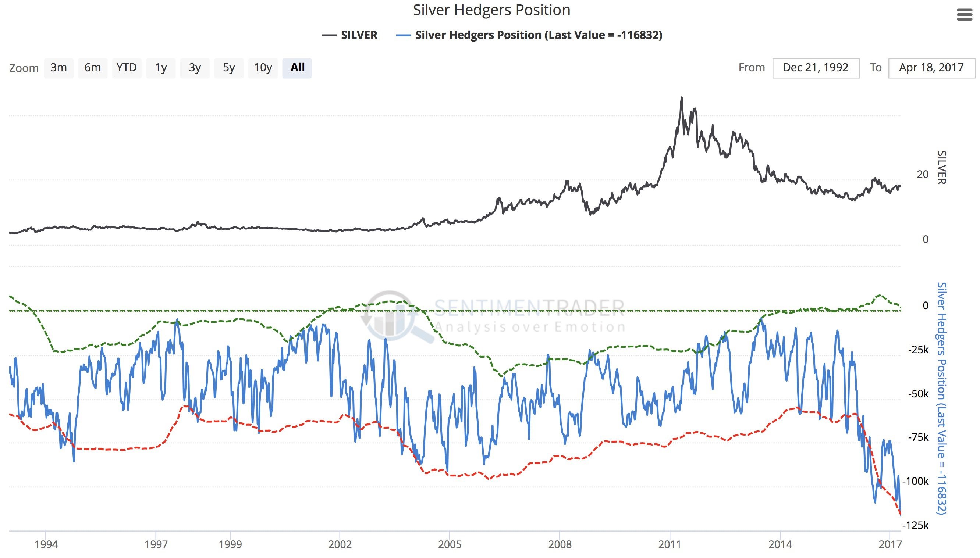Click the Silver Hedgers Position chart title
980x558 pixels.
point(491,10)
